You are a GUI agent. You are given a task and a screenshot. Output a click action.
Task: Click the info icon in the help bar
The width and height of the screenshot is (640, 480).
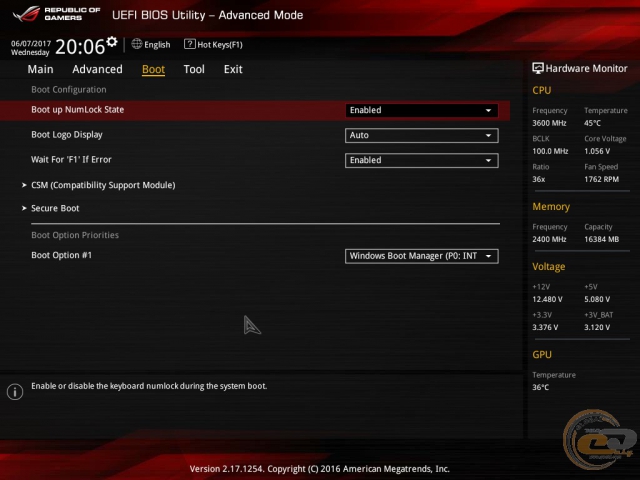tap(14, 392)
